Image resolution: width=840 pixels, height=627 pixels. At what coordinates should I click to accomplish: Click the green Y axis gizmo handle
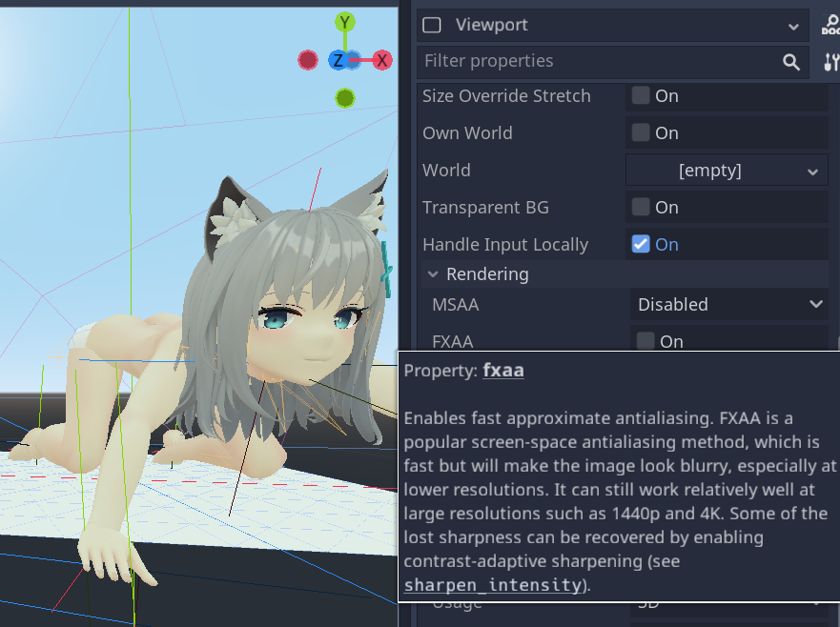tap(345, 23)
